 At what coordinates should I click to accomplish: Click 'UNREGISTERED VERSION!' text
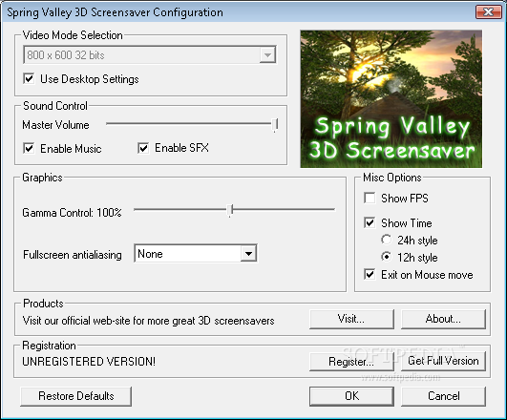click(89, 362)
